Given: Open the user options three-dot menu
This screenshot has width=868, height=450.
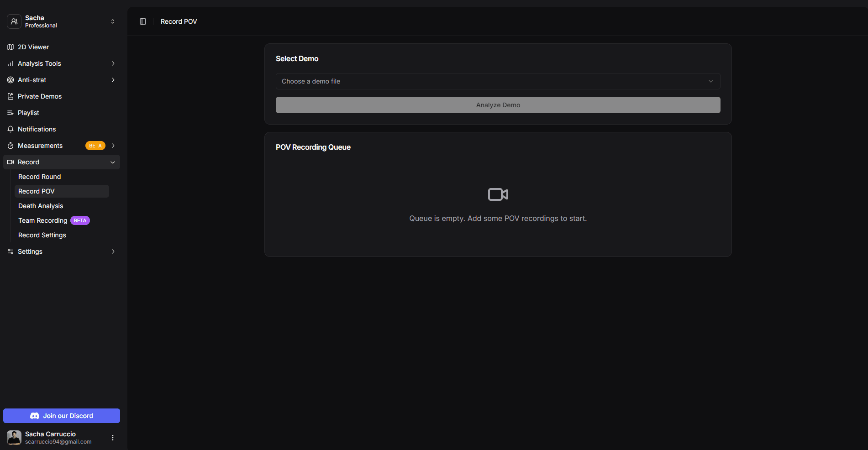Looking at the screenshot, I should (x=113, y=438).
